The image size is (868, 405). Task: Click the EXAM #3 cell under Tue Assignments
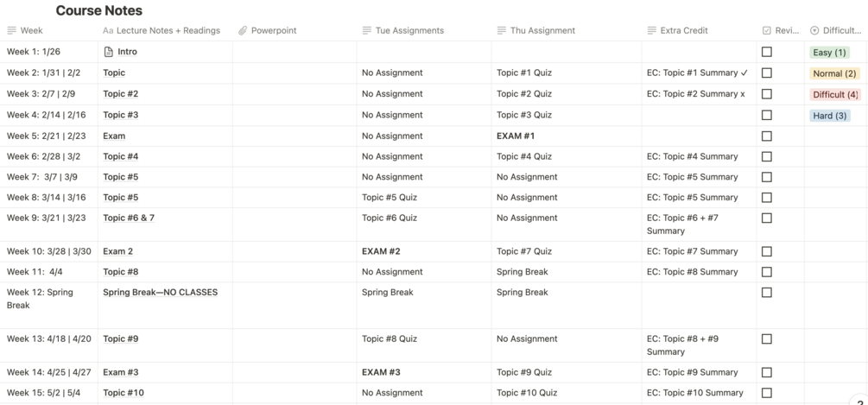(381, 372)
